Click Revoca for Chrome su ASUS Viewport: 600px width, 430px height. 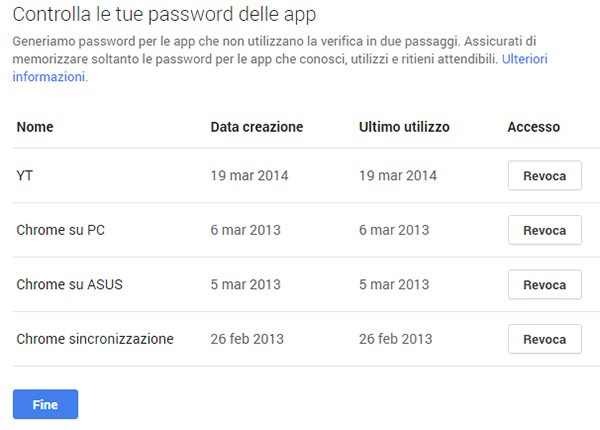point(544,285)
